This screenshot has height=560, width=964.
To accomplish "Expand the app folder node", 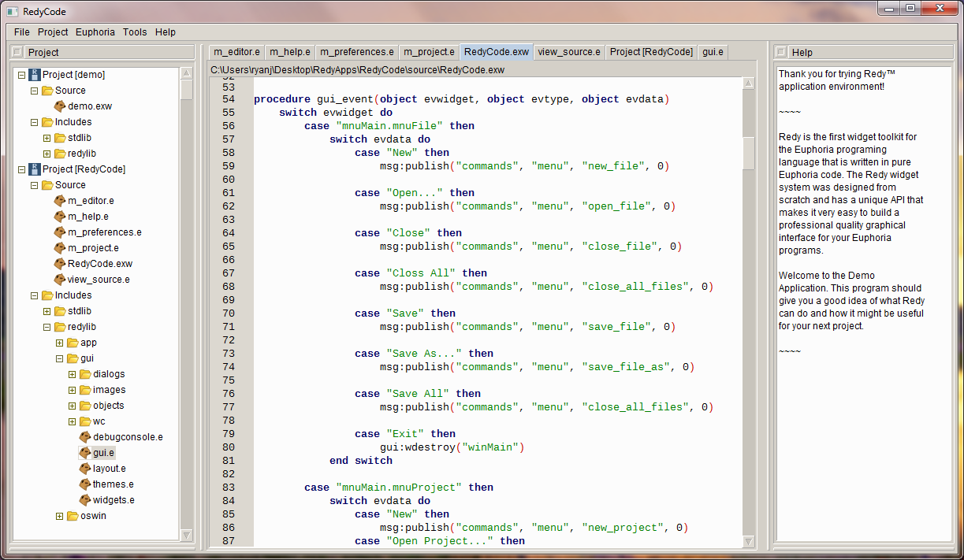I will click(x=59, y=343).
